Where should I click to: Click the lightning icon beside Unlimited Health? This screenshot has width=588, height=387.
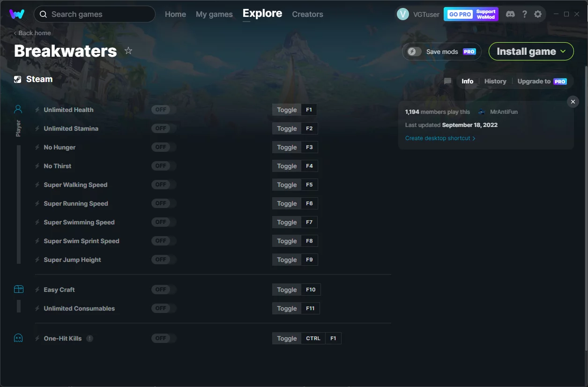[37, 110]
